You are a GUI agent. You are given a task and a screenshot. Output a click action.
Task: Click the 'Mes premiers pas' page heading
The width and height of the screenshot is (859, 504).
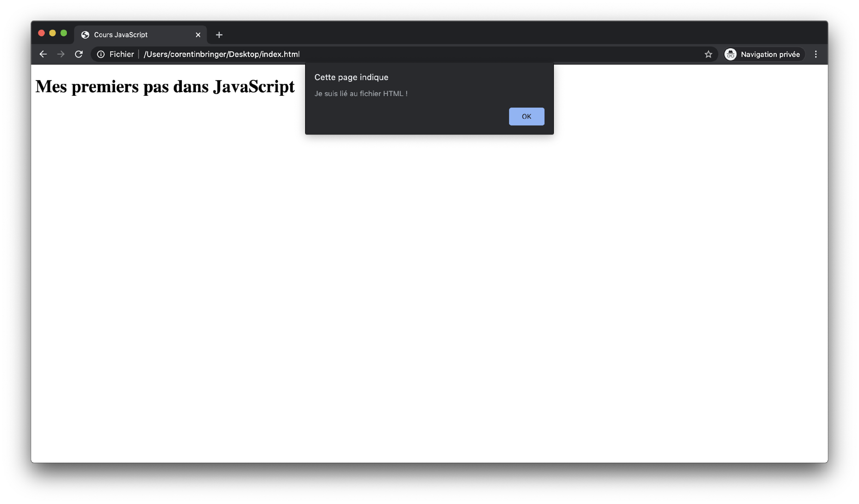(x=165, y=87)
